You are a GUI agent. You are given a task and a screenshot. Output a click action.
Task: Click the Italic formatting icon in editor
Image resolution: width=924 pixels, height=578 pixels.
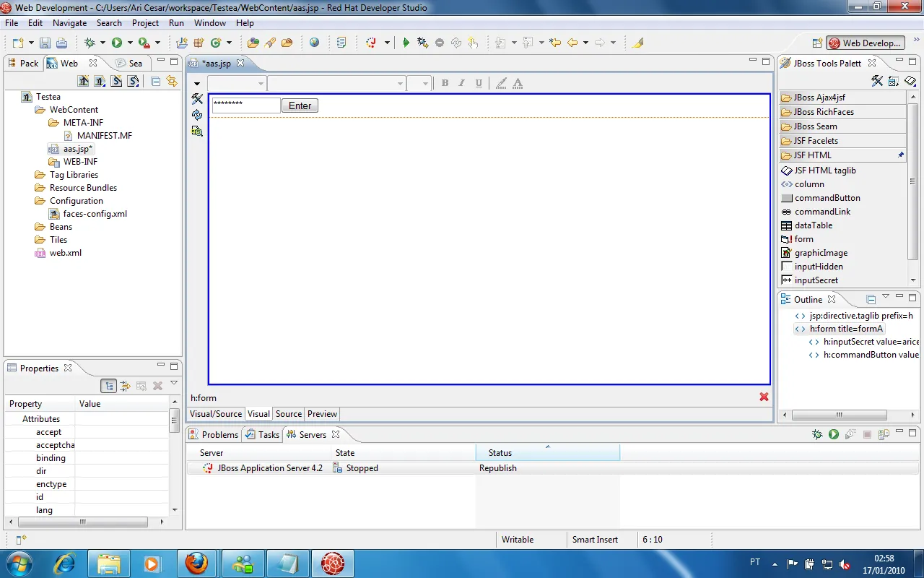coord(461,83)
